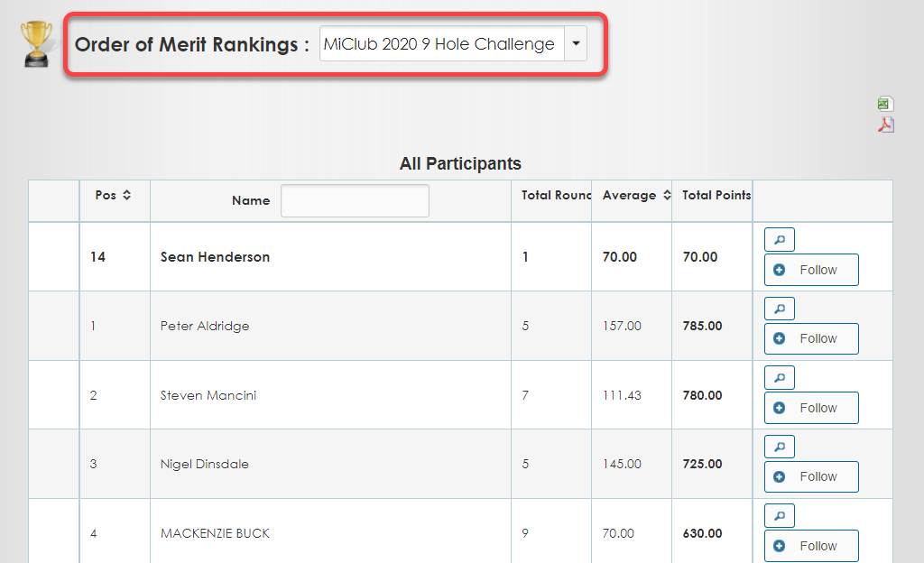The image size is (924, 563).
Task: Click average value 111.43
Action: [622, 395]
